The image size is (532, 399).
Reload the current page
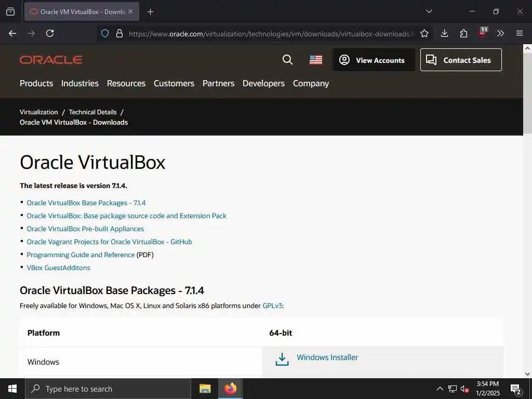(x=50, y=33)
